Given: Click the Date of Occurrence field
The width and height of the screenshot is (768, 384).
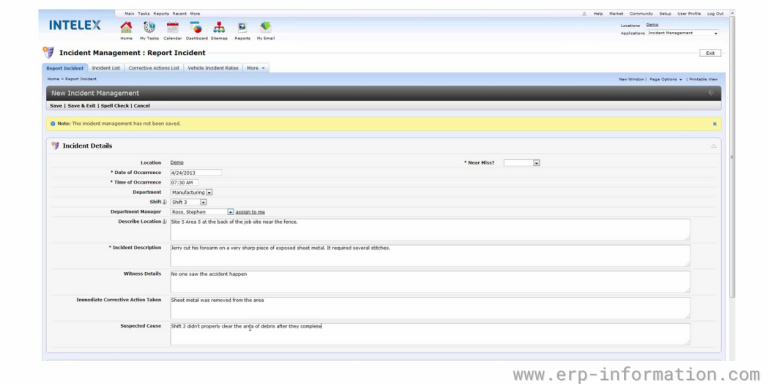Looking at the screenshot, I should coord(196,172).
